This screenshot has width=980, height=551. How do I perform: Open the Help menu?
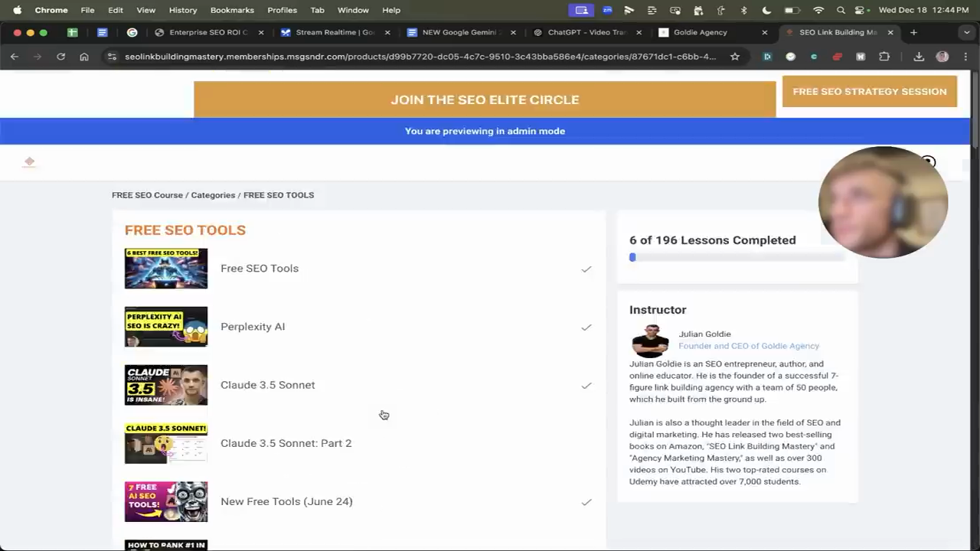[391, 10]
